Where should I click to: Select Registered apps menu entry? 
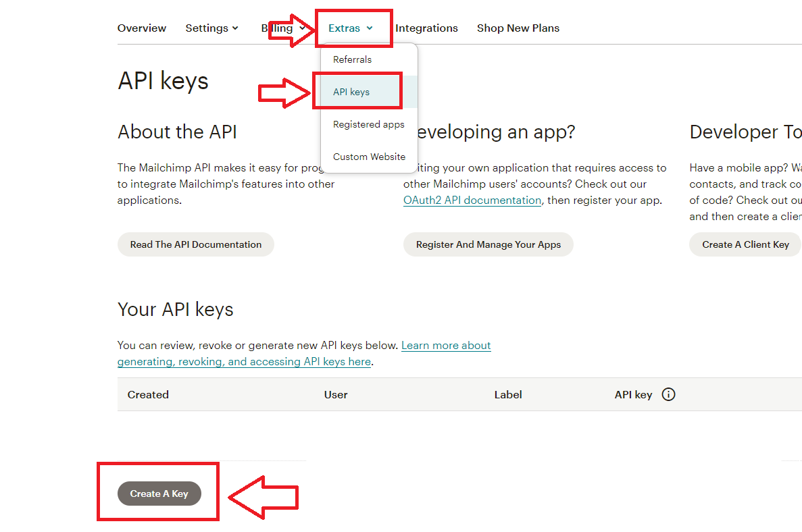coord(370,124)
